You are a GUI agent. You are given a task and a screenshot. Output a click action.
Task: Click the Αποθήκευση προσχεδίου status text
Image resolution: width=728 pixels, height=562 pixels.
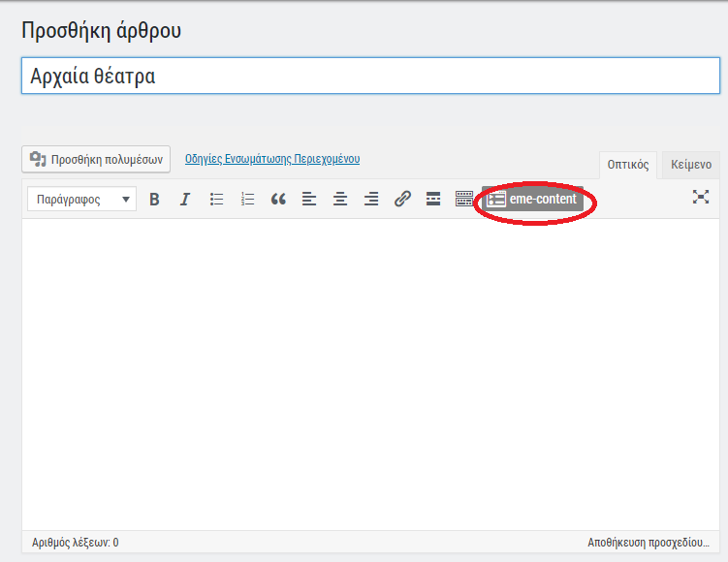click(x=649, y=543)
